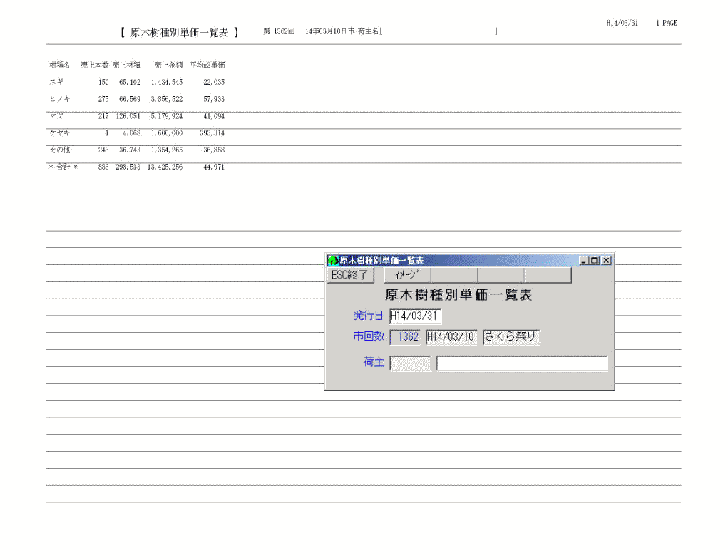Minimize the 原木樹種別単価一覧表 dialog
728x560 pixels.
click(x=584, y=261)
